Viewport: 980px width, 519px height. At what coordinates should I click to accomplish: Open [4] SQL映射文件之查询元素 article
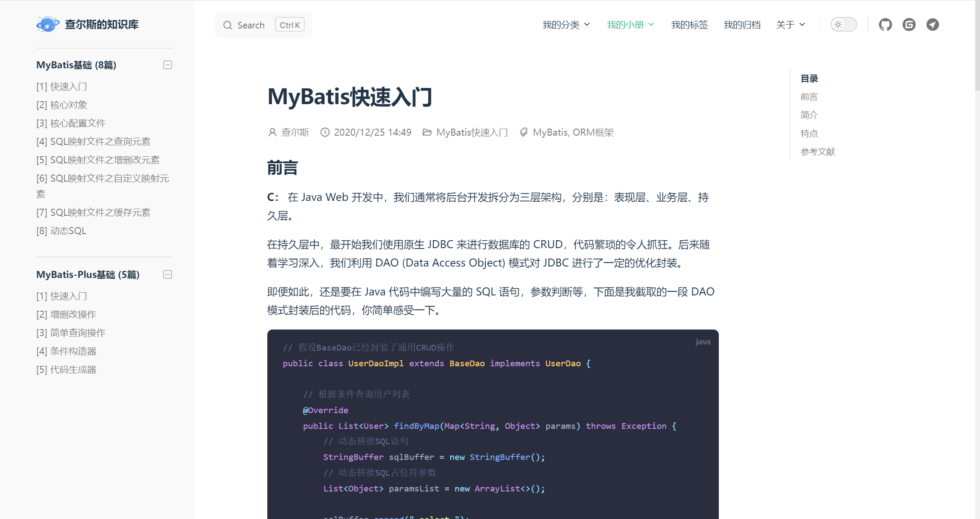(93, 142)
